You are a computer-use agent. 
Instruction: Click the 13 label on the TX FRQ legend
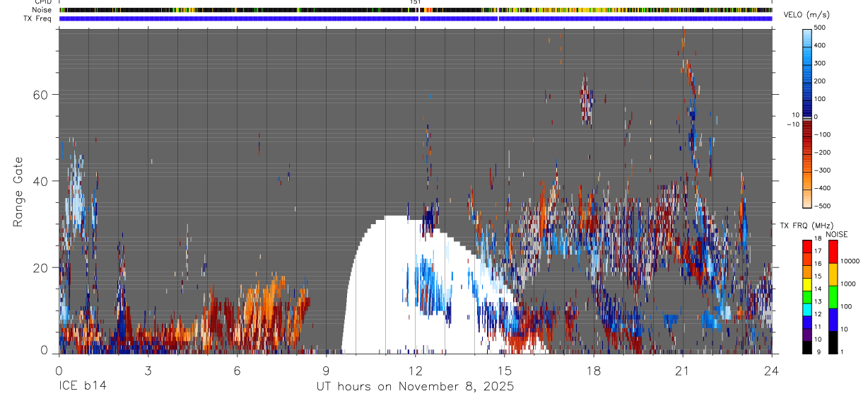click(816, 301)
